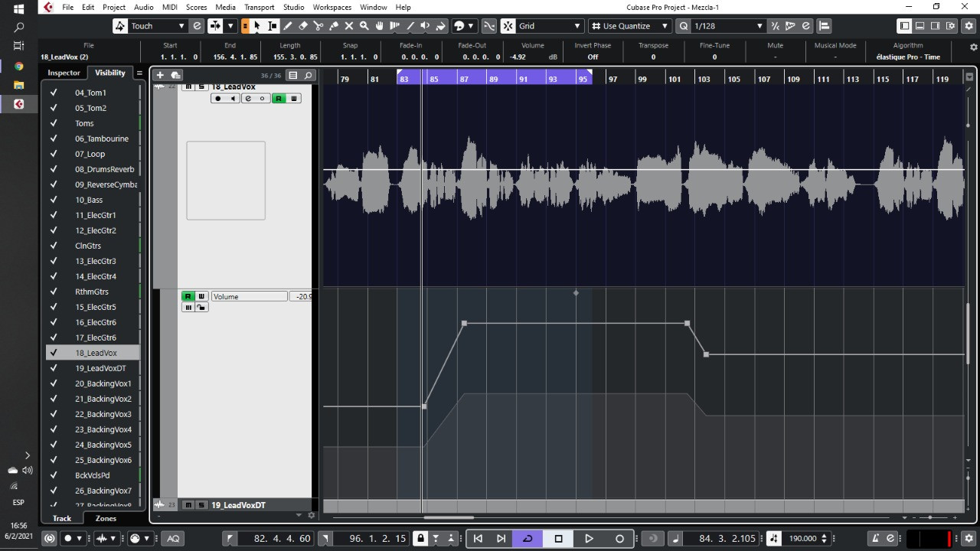This screenshot has height=551, width=980.
Task: Select the Split scissors tool
Action: [318, 26]
